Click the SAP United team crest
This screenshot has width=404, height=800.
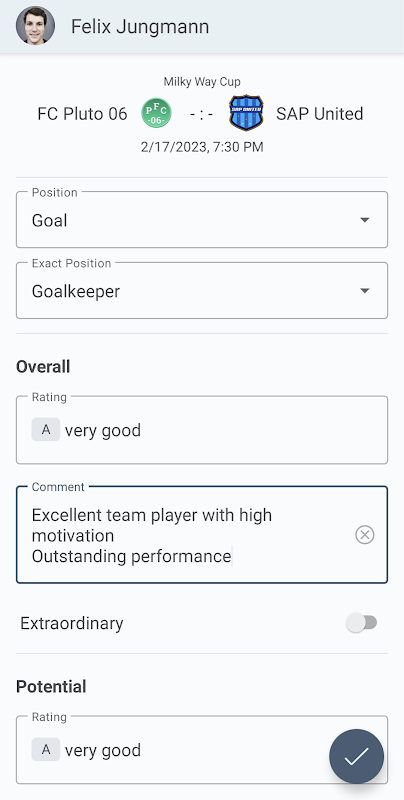pyautogui.click(x=246, y=113)
